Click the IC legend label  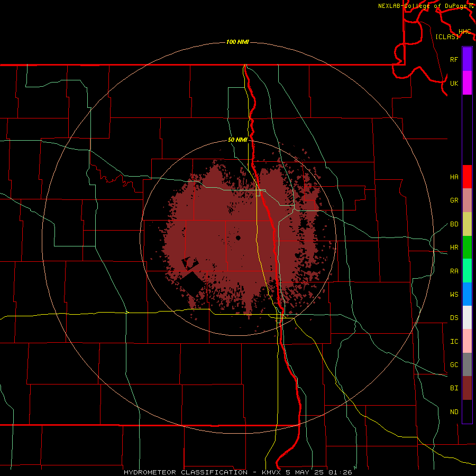pos(454,342)
